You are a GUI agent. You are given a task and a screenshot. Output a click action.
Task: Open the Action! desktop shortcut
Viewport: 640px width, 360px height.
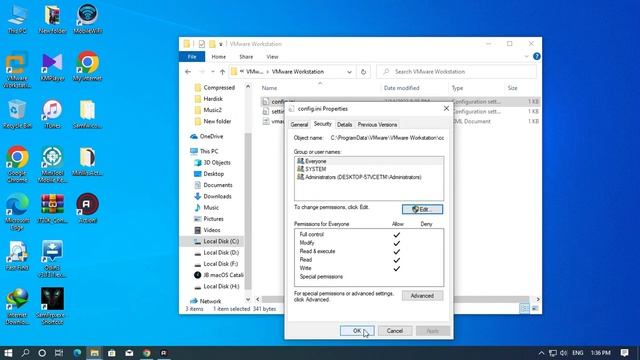click(87, 209)
